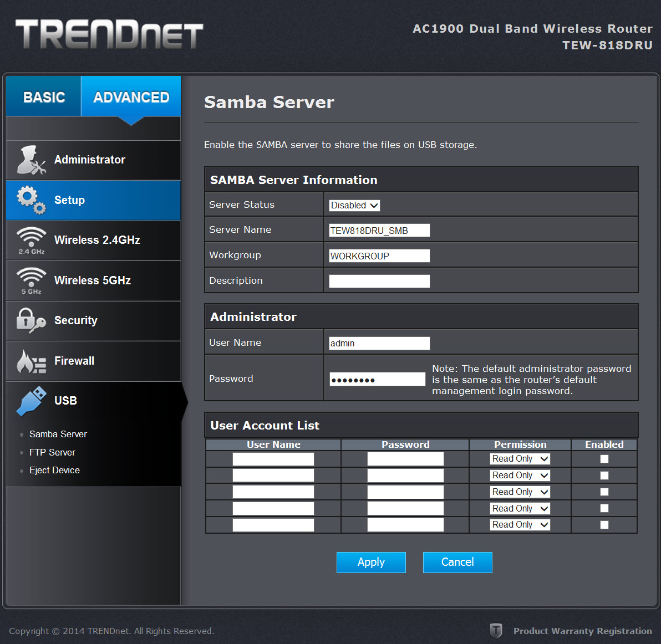Open the USB menu section
Image resolution: width=661 pixels, height=644 pixels.
click(93, 401)
